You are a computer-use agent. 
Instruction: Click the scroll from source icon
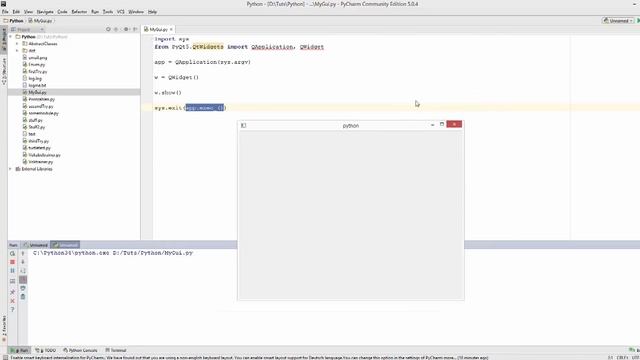(108, 29)
